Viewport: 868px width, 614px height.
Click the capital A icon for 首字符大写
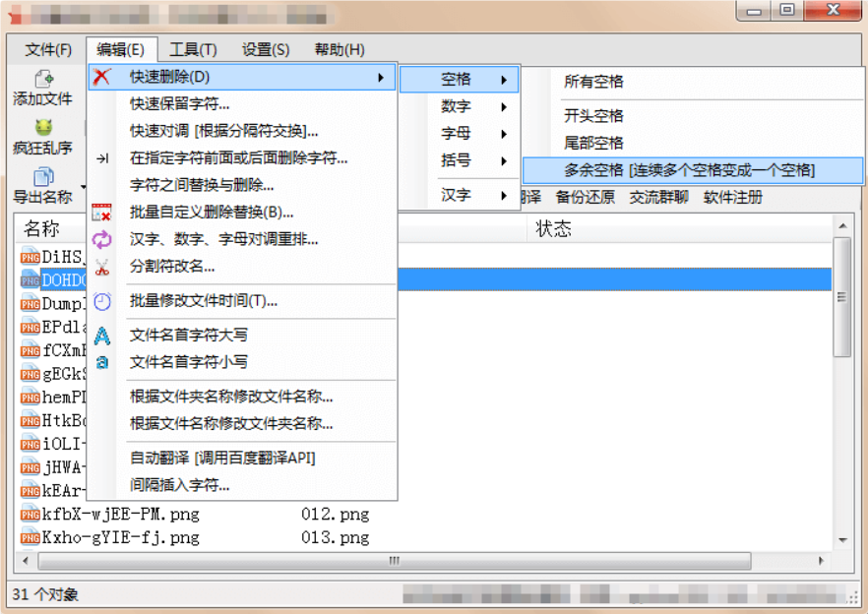pos(102,336)
